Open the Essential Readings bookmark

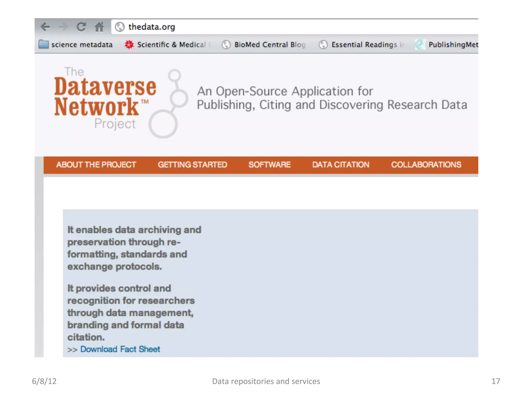point(361,45)
